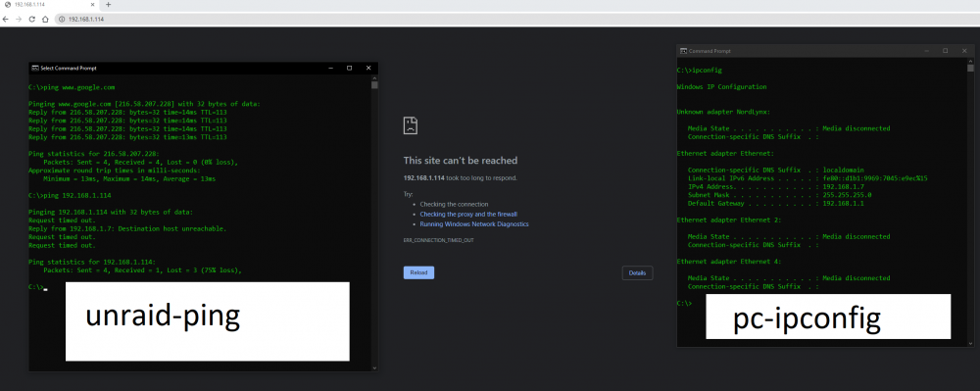Click '192.168.1.114 took too long to respond' text

point(460,178)
